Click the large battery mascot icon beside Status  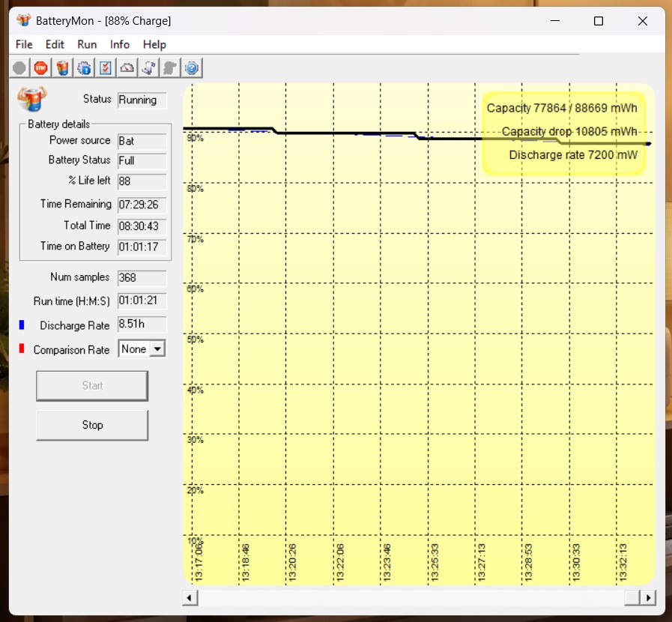coord(32,98)
